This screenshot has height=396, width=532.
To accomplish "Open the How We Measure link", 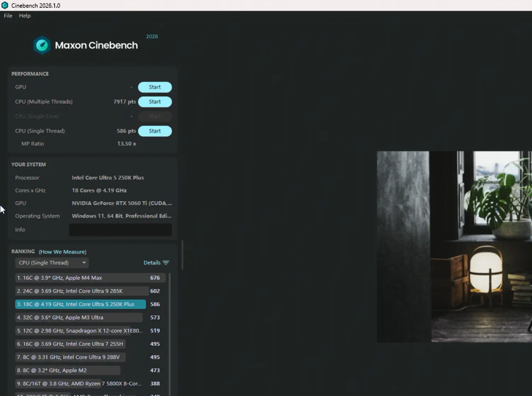I will [x=62, y=252].
